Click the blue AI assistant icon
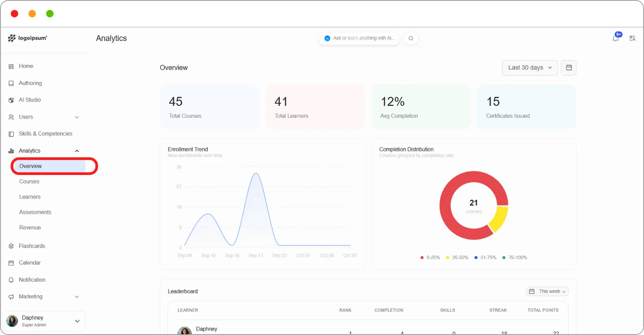 point(327,38)
